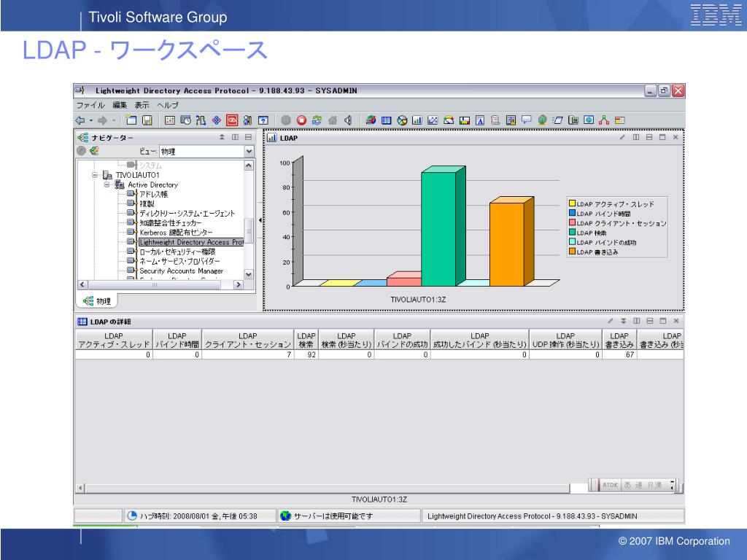Image resolution: width=747 pixels, height=560 pixels.
Task: Open the Properties editor toolbar icon
Action: (x=169, y=120)
